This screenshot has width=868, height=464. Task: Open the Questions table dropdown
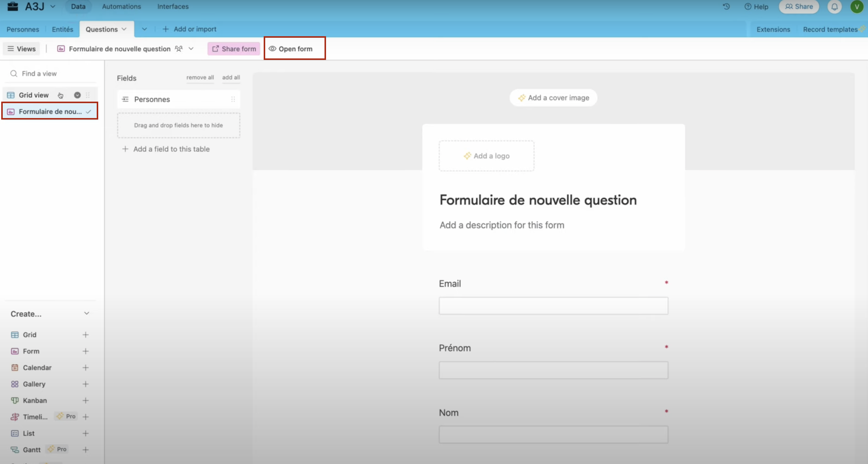pos(123,29)
